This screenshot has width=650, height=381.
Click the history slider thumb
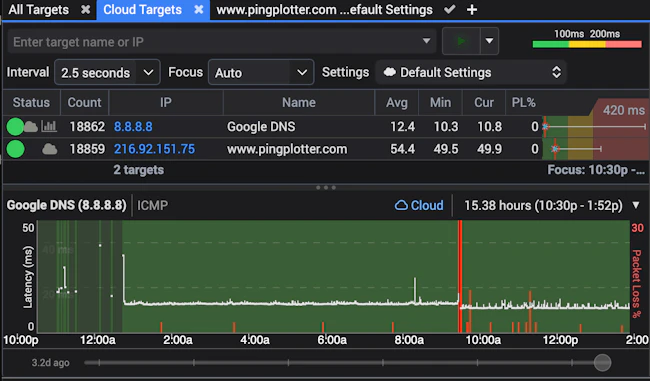tap(602, 363)
